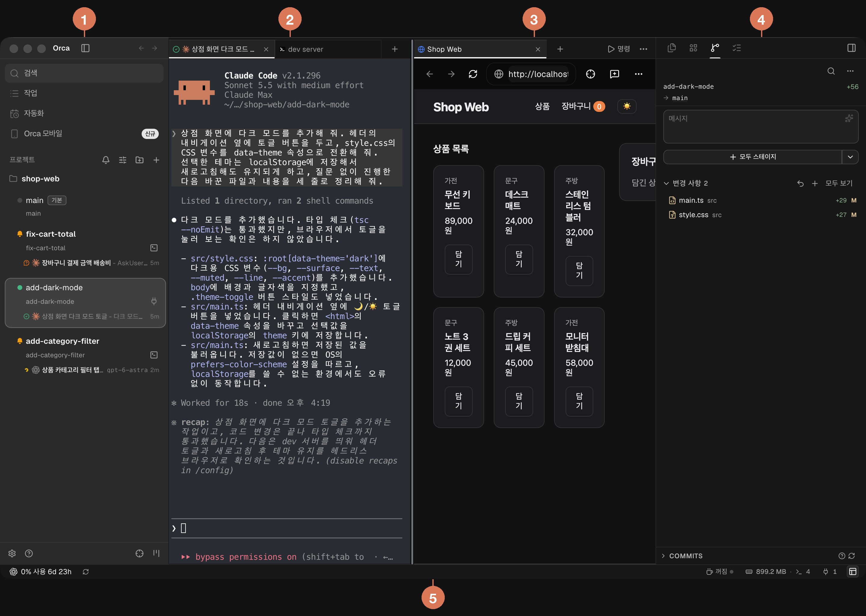Viewport: 866px width, 616px height.
Task: Open browser toolbar more options menu
Action: (638, 74)
